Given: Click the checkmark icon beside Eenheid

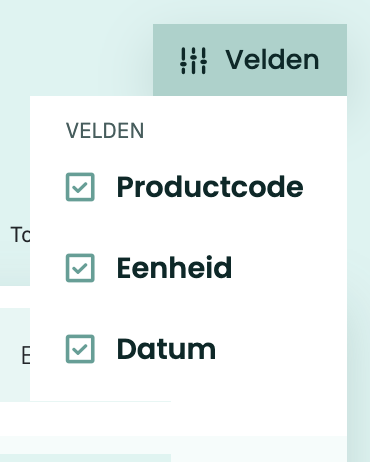Looking at the screenshot, I should 80,268.
